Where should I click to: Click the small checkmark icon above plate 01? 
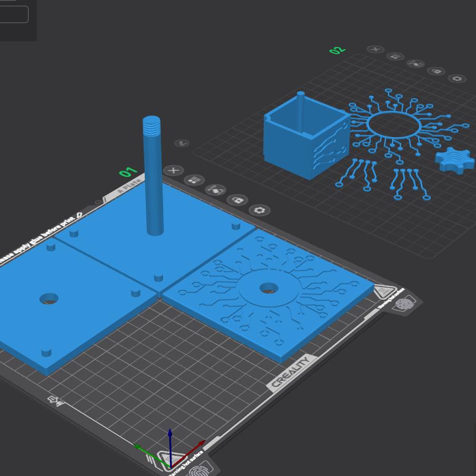[182, 143]
